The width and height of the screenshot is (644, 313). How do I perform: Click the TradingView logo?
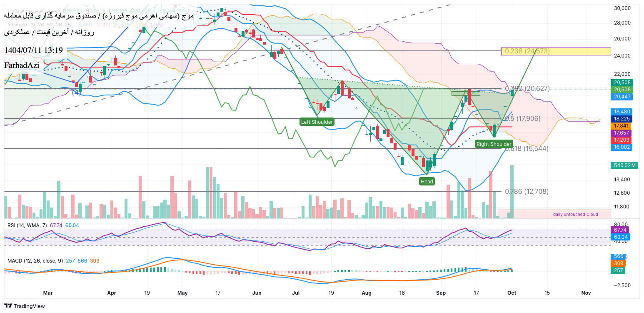coord(25,306)
